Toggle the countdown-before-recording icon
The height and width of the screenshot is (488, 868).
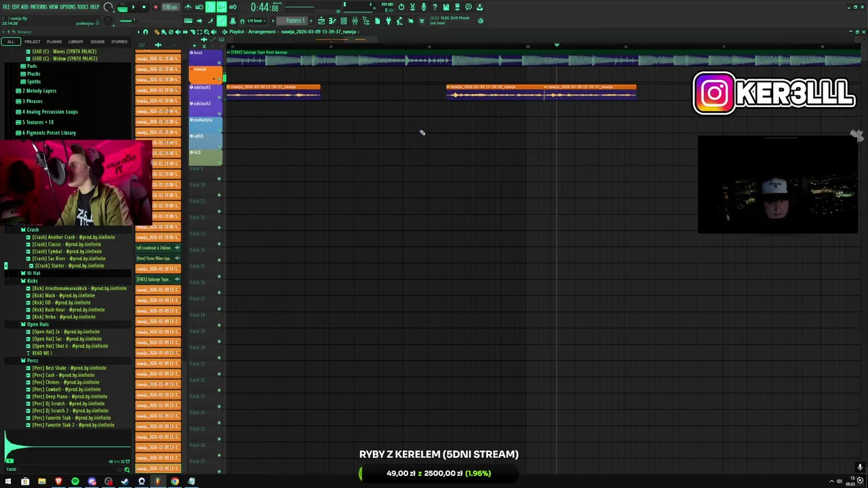click(x=210, y=7)
